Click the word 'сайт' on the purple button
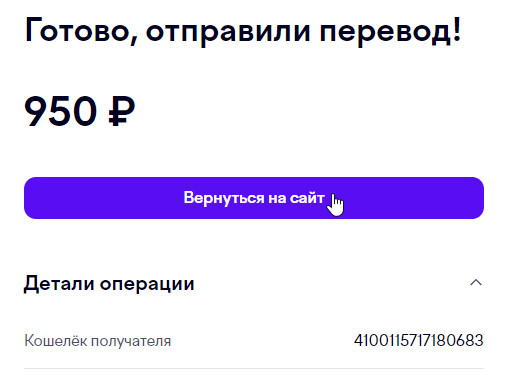 tap(307, 198)
